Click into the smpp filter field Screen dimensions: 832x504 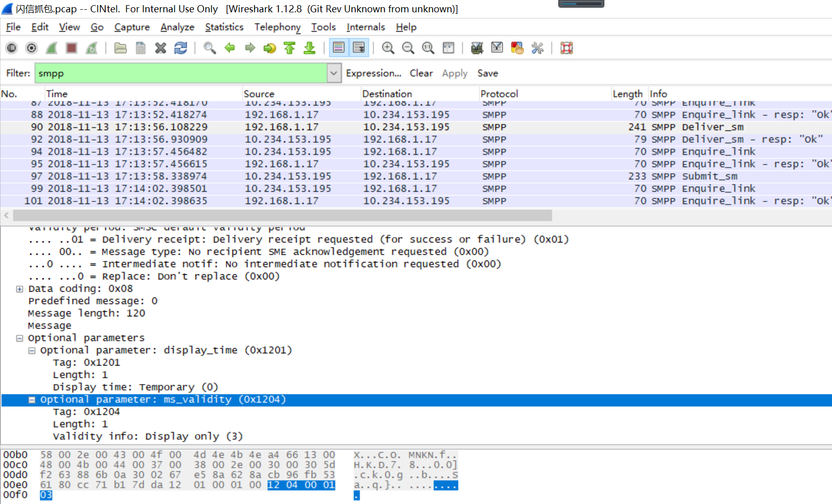(180, 73)
